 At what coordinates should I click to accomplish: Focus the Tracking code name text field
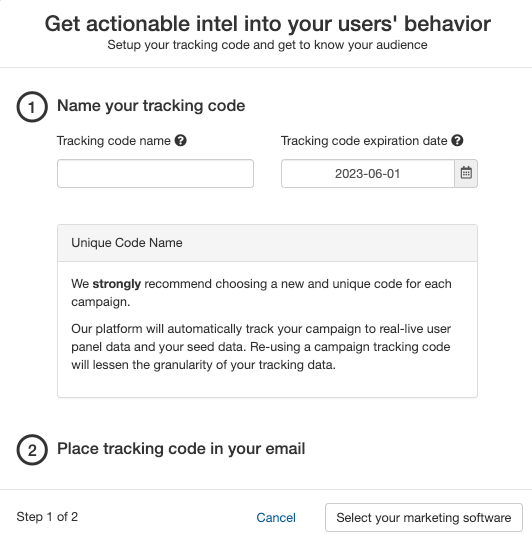coord(155,173)
